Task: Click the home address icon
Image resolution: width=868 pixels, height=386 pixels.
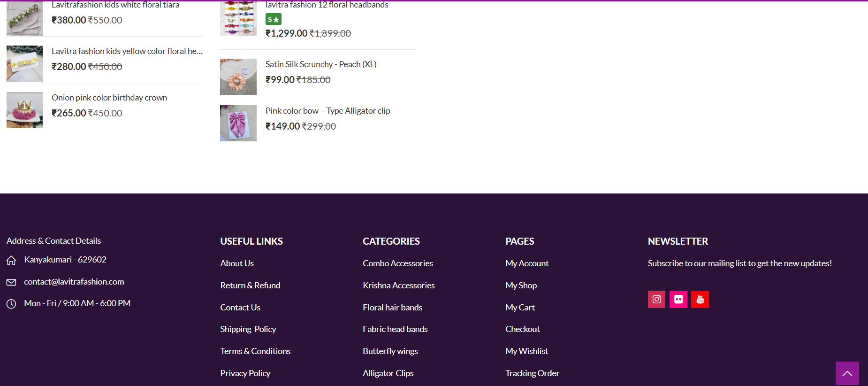Action: tap(11, 260)
